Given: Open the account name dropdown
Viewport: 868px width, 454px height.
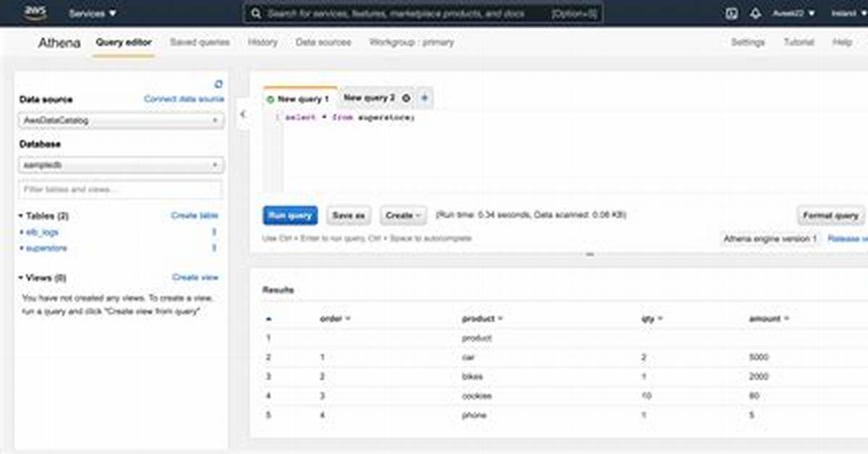Looking at the screenshot, I should 793,14.
